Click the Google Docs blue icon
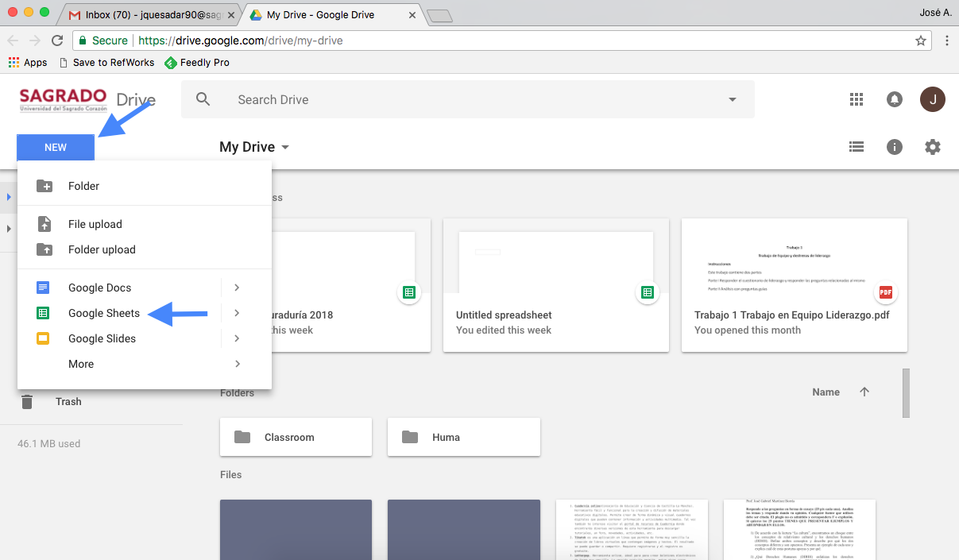This screenshot has width=959, height=560. pyautogui.click(x=43, y=288)
